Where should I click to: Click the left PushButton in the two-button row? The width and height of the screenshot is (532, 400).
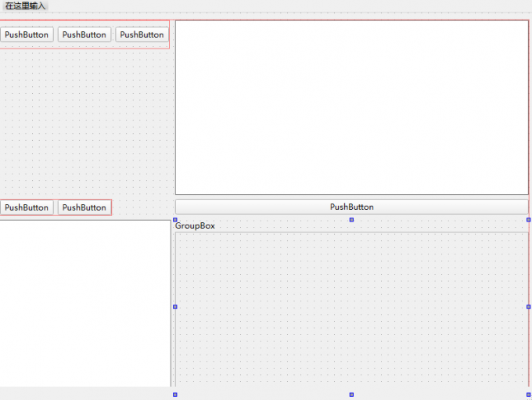27,207
